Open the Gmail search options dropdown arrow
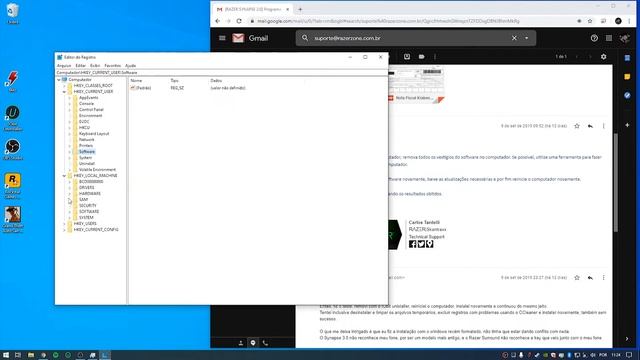The width and height of the screenshot is (640, 360). (x=527, y=38)
